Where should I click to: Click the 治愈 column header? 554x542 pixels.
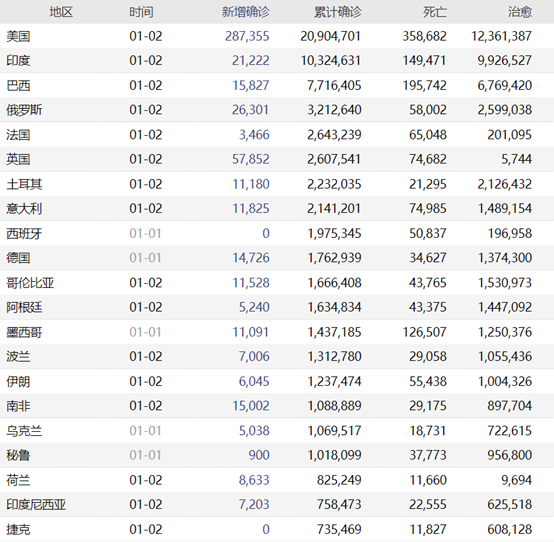(520, 12)
